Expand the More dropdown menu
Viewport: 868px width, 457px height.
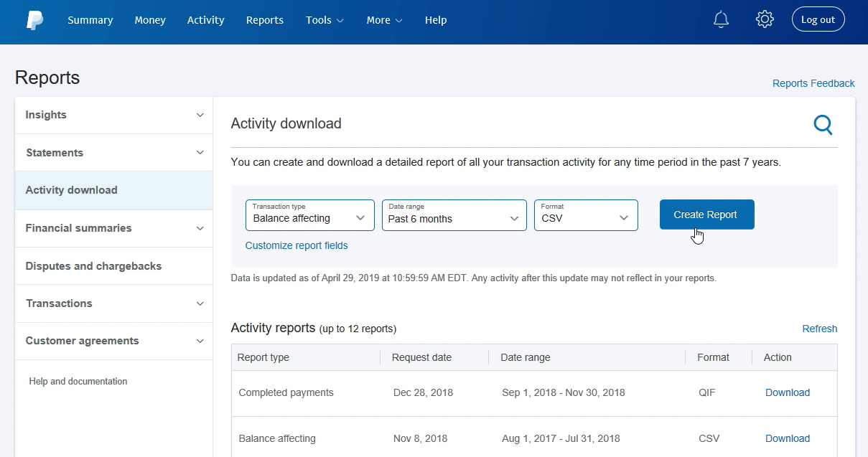384,20
